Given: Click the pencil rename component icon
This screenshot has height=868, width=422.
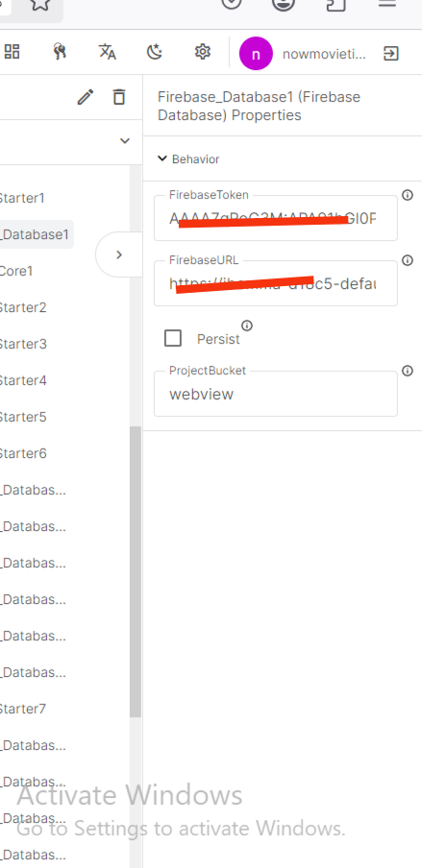Looking at the screenshot, I should (86, 97).
